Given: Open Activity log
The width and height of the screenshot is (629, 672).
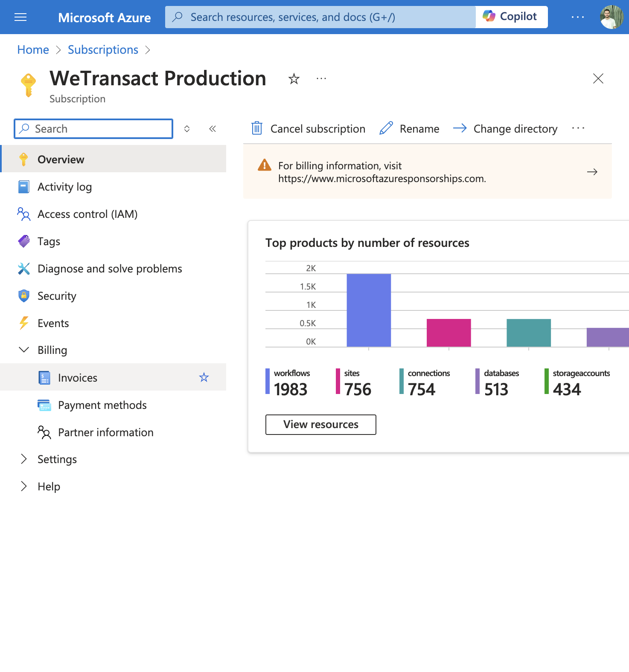Looking at the screenshot, I should (x=113, y=187).
